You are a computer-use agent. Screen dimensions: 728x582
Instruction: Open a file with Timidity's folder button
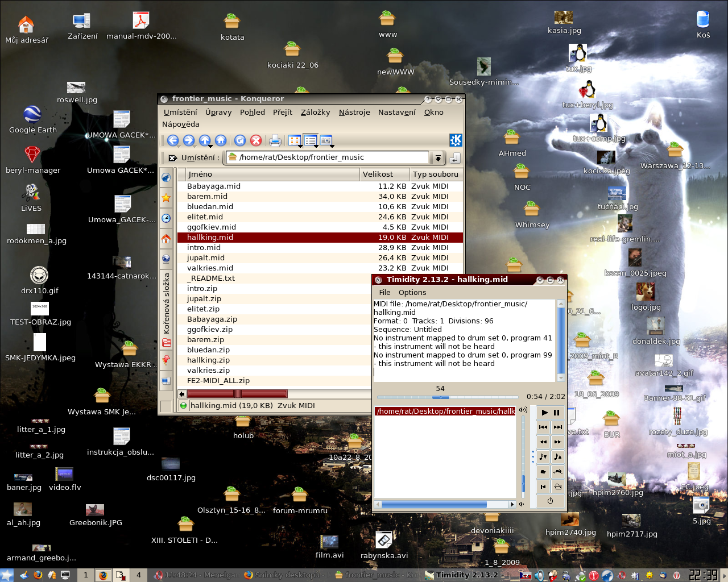coord(558,487)
